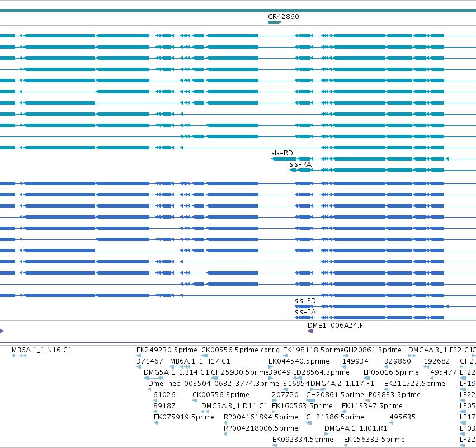Open the RP004161894.5prime label

[261, 417]
